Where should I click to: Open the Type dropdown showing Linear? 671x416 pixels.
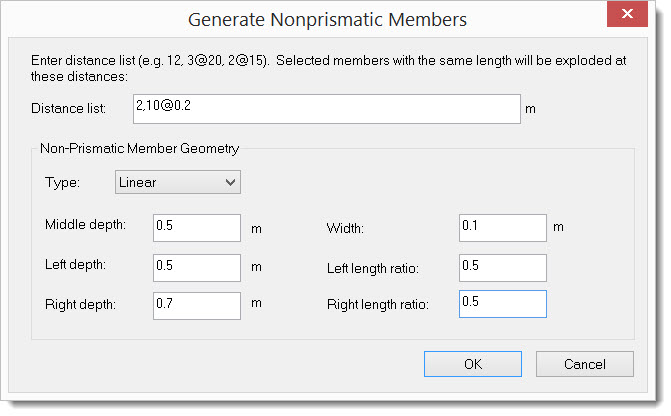[178, 182]
